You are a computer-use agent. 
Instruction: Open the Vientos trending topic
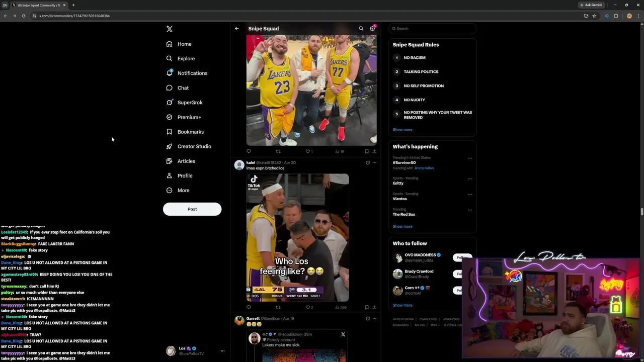(x=400, y=199)
